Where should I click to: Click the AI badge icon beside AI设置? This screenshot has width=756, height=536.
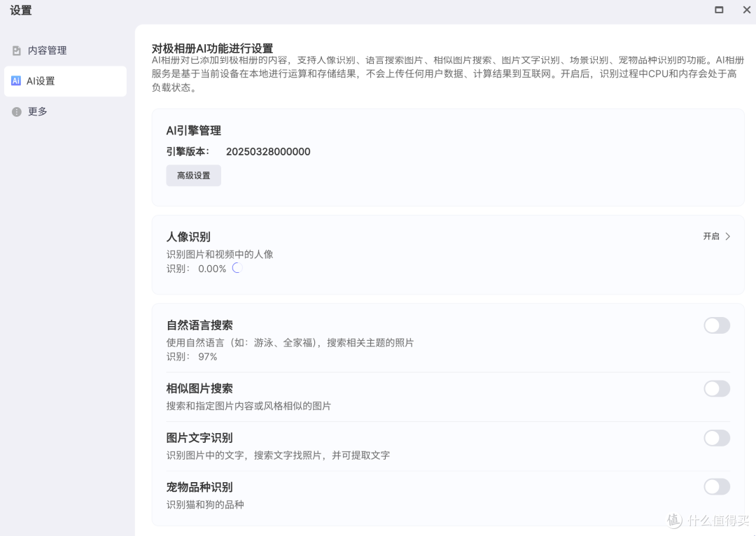15,80
